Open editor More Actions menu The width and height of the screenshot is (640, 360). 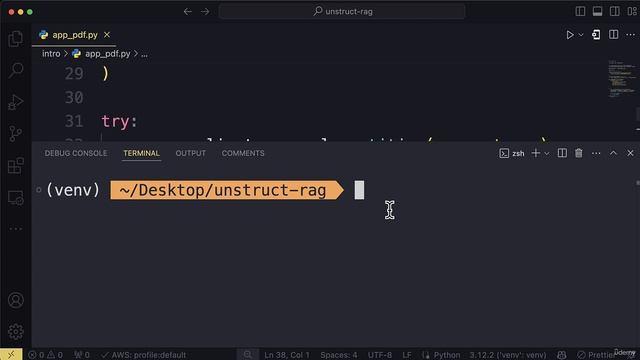click(x=630, y=35)
